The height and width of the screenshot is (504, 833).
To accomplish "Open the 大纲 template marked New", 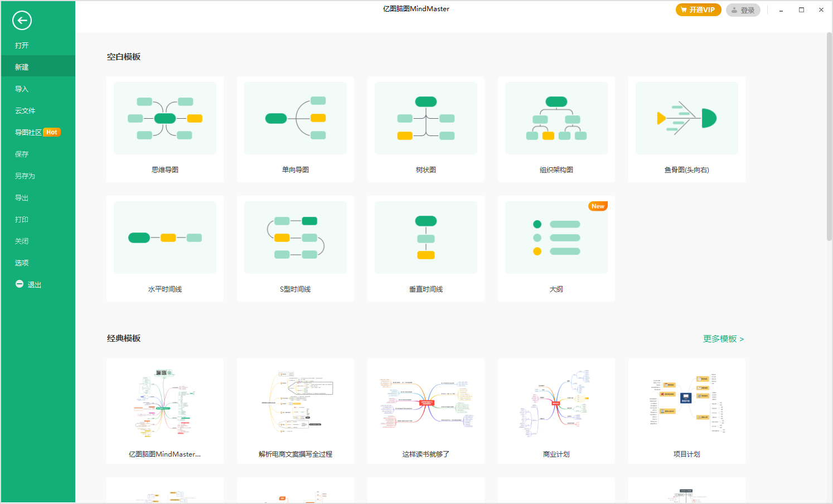I will pos(556,249).
